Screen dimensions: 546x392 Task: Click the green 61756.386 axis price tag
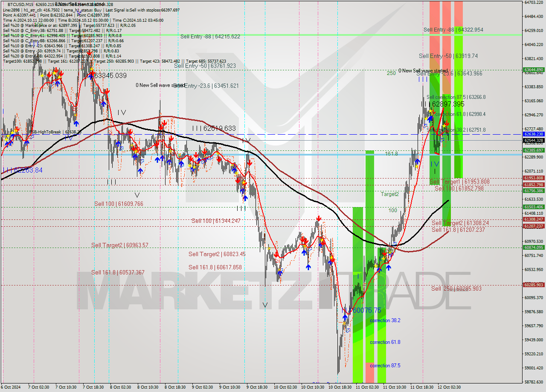534,190
